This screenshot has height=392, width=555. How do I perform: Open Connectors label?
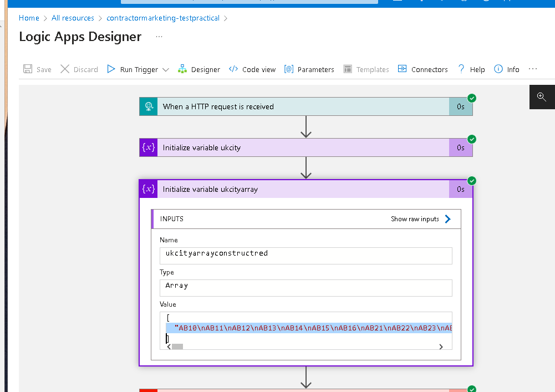click(429, 69)
